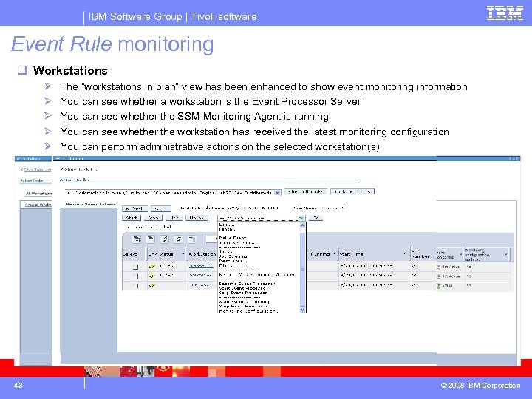Click the Close All Tasks button
Viewport: 532px width, 399px height.
(x=306, y=191)
